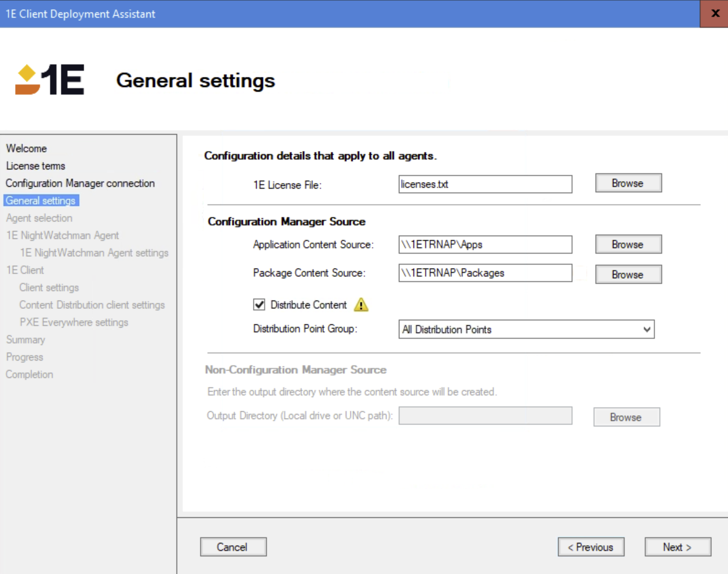This screenshot has width=728, height=574.
Task: Click into the 1E License File field
Action: [x=485, y=184]
